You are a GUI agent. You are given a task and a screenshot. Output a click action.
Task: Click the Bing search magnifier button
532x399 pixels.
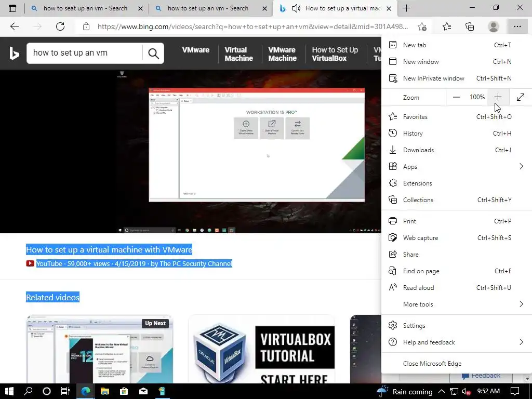153,54
